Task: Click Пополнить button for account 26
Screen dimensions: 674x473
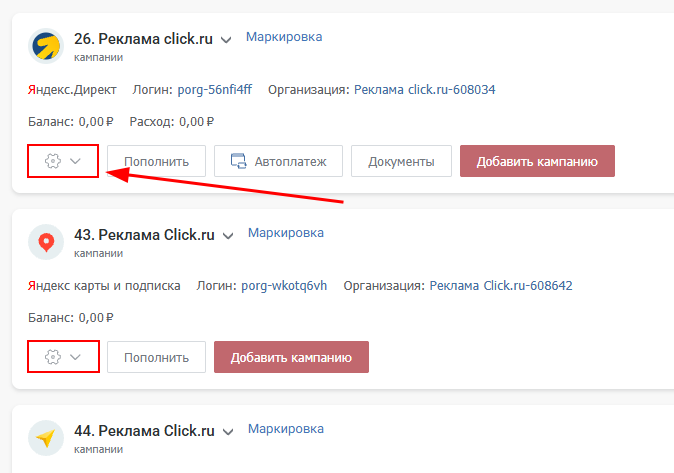Action: [156, 161]
